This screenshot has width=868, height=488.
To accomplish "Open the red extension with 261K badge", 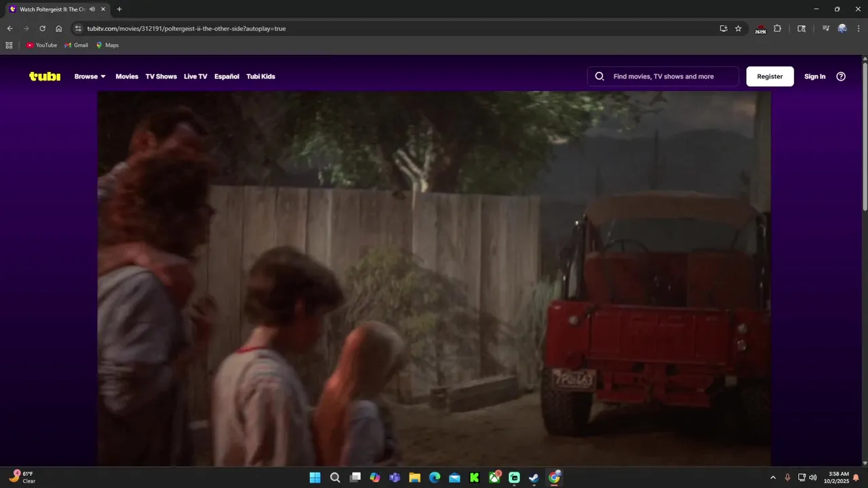I will (x=761, y=29).
